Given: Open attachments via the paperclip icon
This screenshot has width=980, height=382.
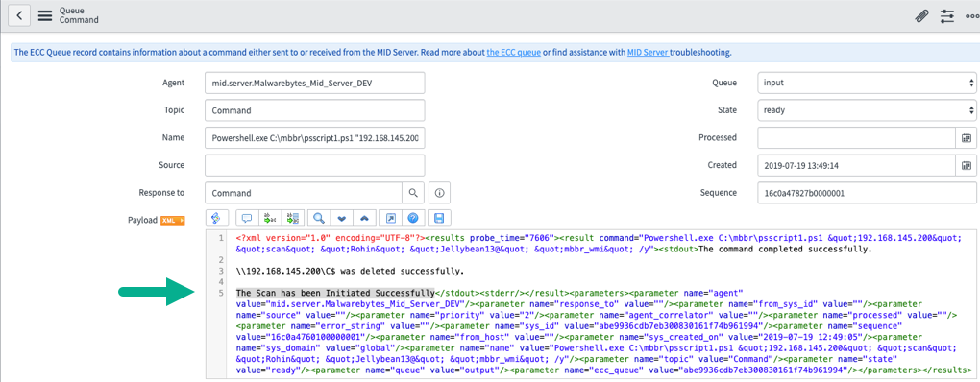Looking at the screenshot, I should click(x=921, y=17).
